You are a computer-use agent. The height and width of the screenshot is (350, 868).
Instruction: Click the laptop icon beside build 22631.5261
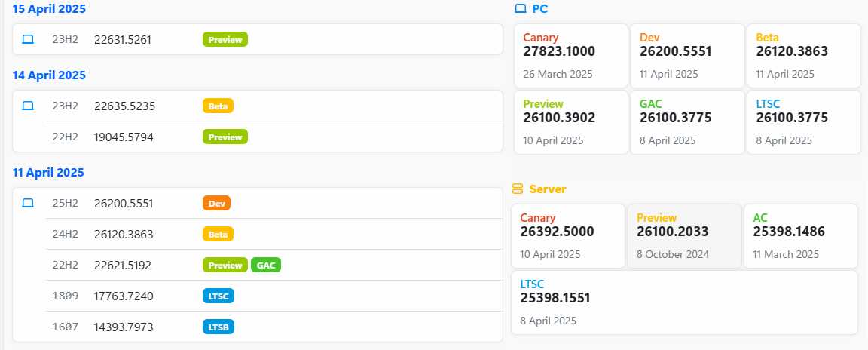[28, 39]
